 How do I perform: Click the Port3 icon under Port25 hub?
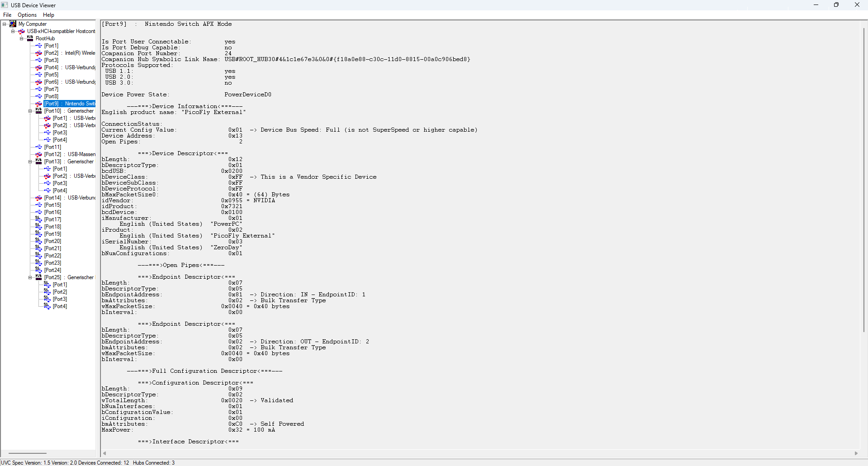(47, 299)
